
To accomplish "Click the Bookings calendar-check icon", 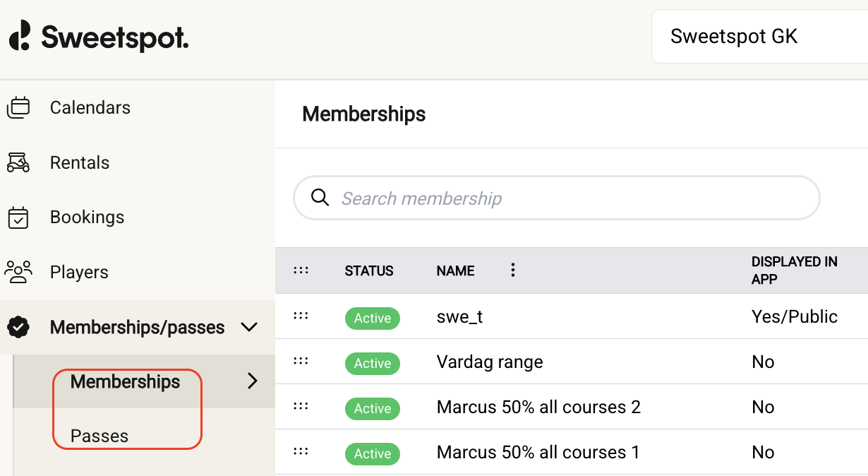I will coord(18,218).
